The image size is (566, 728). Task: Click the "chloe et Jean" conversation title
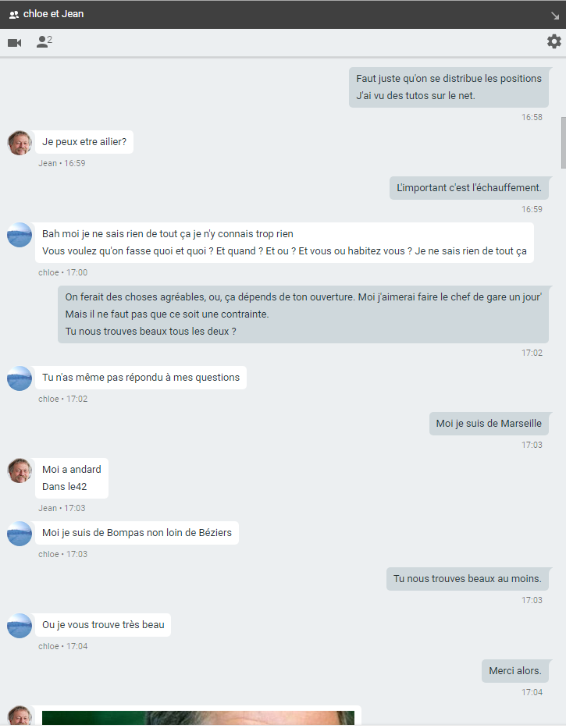[x=53, y=14]
